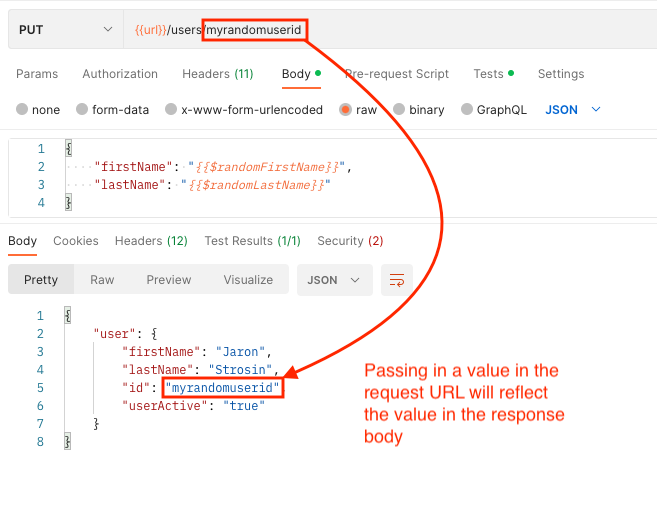This screenshot has width=657, height=509.
Task: Switch to the Params tab
Action: coord(37,74)
